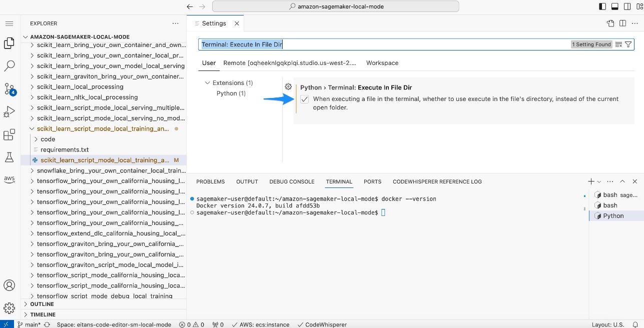Clear the settings search input icon
Screen dimensions: 644x328
[x=618, y=44]
